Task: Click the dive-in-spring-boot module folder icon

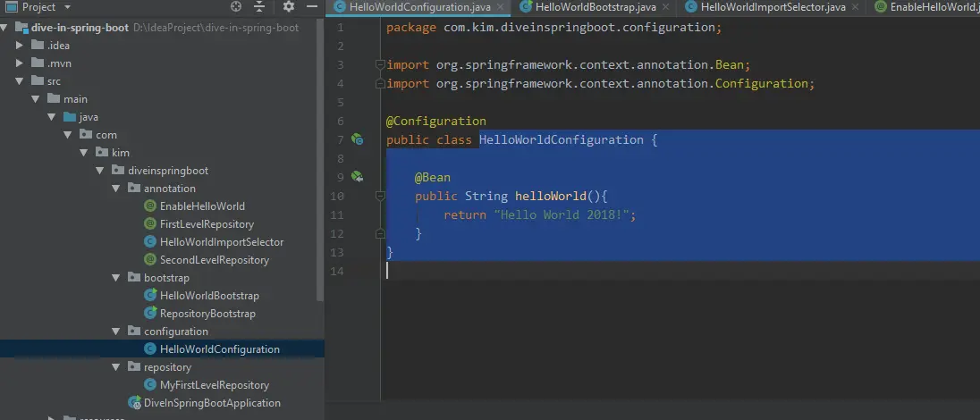Action: tap(21, 28)
